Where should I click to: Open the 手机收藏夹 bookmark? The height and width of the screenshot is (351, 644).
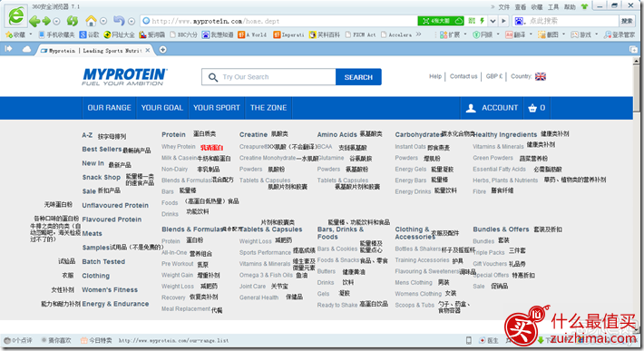click(x=56, y=34)
